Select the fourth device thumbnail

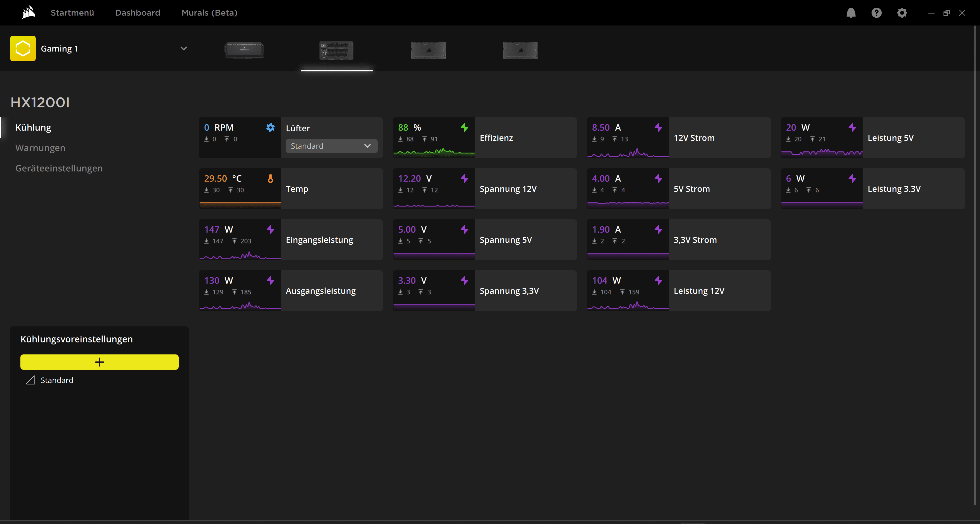[520, 50]
